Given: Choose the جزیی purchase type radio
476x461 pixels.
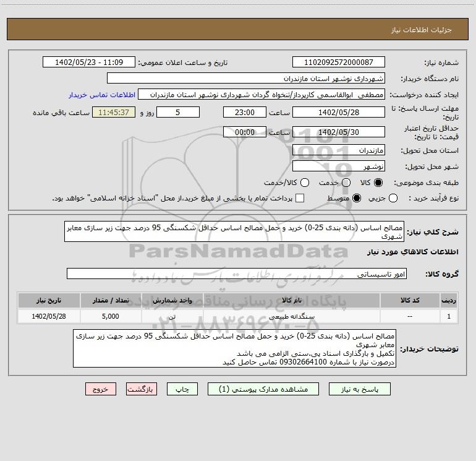Looking at the screenshot, I should tap(393, 198).
